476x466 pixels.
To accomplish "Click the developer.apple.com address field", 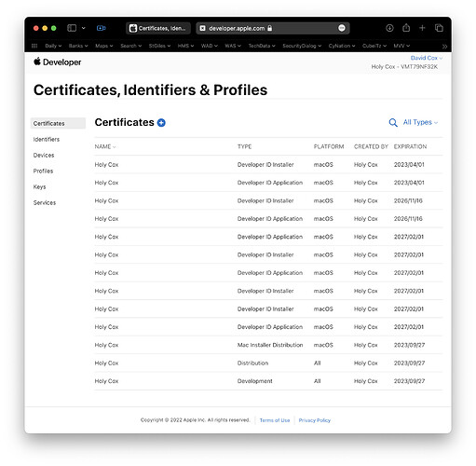I will click(272, 28).
